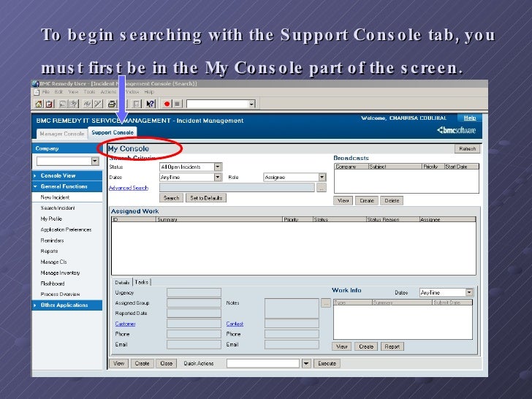The width and height of the screenshot is (532, 399).
Task: Click the Help link in header
Action: point(470,118)
